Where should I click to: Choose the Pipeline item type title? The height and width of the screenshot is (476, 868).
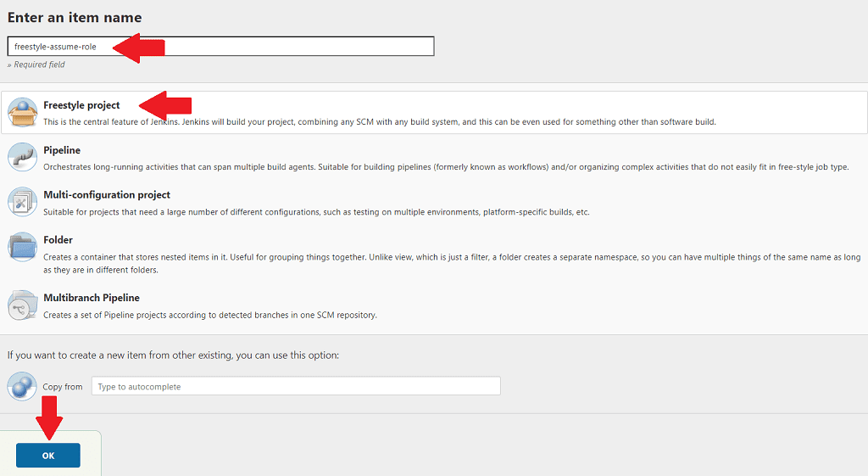click(x=62, y=150)
